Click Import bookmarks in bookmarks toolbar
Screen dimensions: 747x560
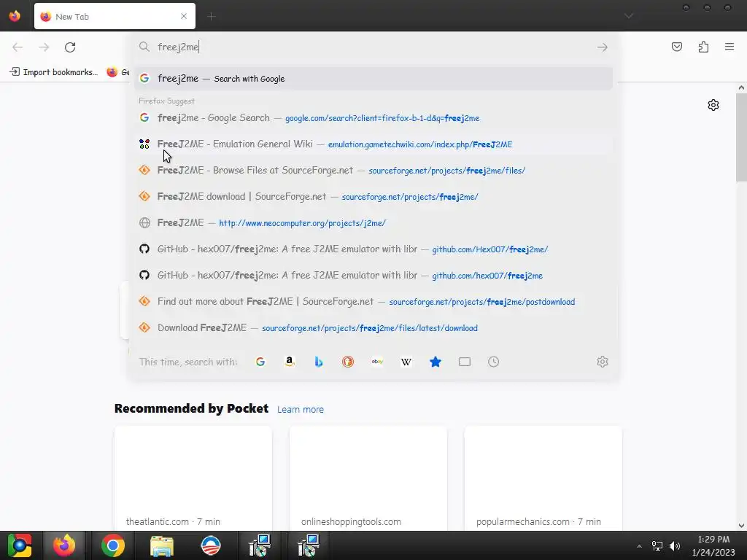53,72
